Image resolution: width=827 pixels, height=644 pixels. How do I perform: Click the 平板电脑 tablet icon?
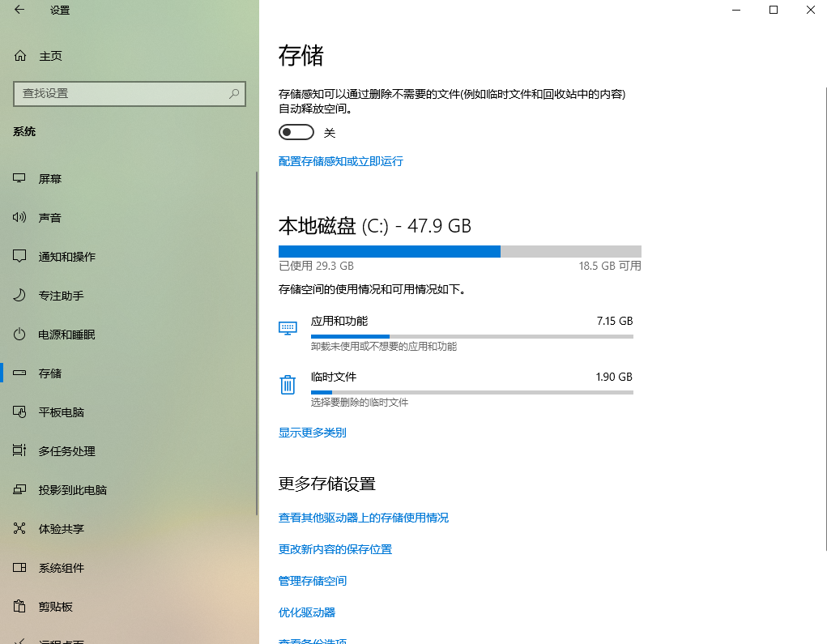point(19,412)
